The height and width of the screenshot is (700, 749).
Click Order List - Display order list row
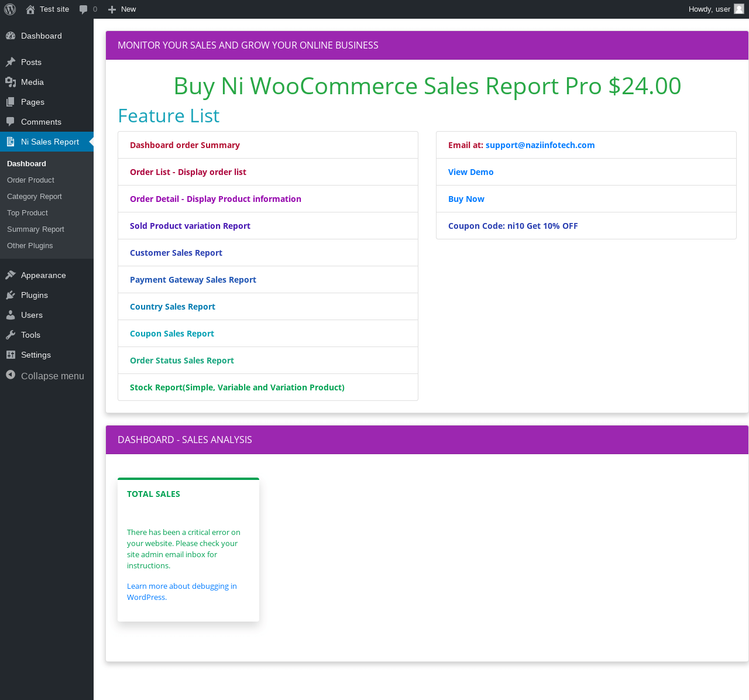point(268,172)
